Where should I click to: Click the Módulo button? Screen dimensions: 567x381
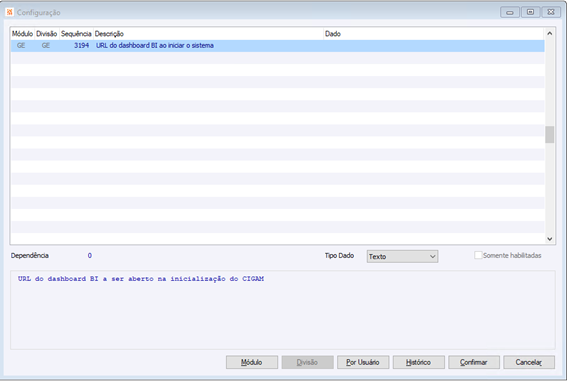click(252, 362)
